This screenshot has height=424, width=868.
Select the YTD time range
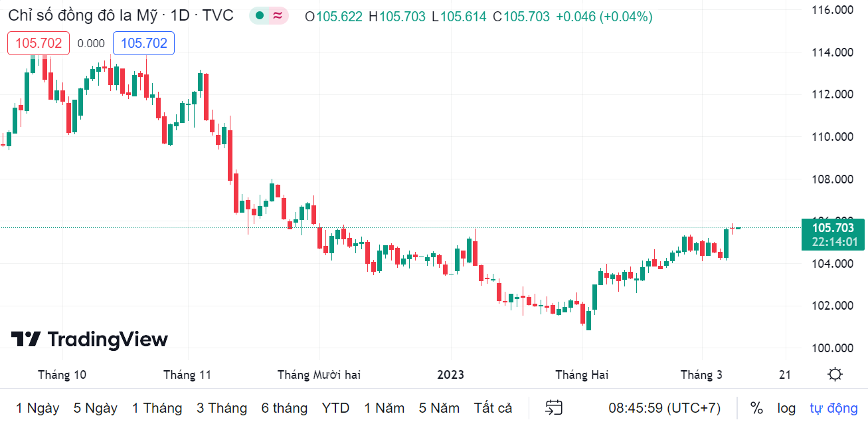coord(335,407)
